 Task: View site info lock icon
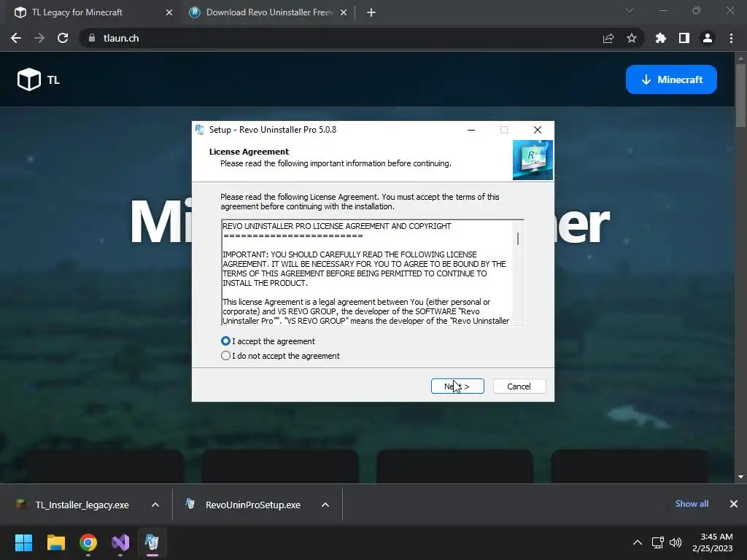coord(92,38)
